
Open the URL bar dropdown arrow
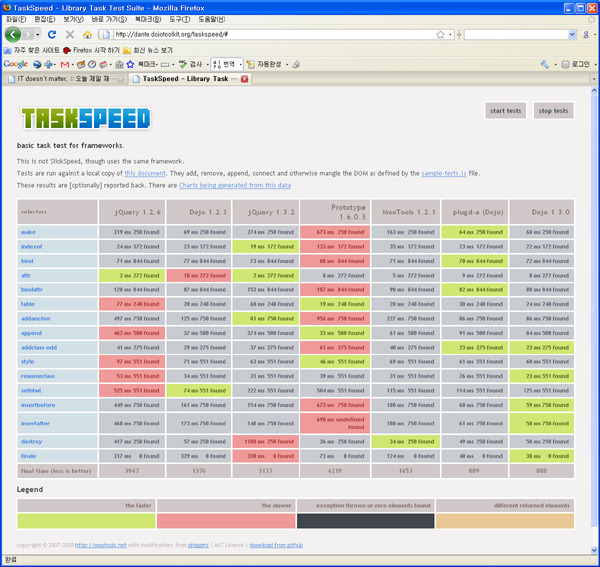click(450, 34)
